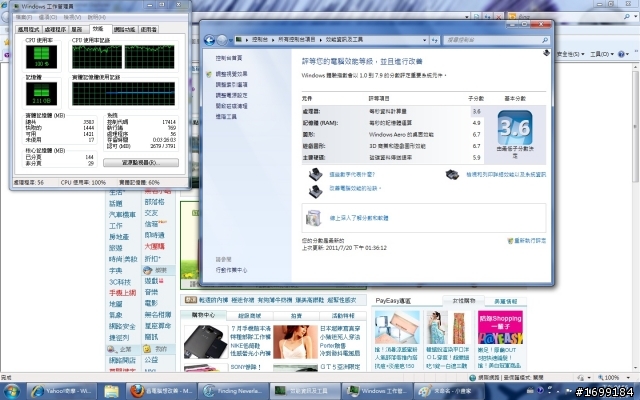The image size is (640, 400).
Task: Click the 上次更新 2011/7/20 timestamp text
Action: pos(344,248)
